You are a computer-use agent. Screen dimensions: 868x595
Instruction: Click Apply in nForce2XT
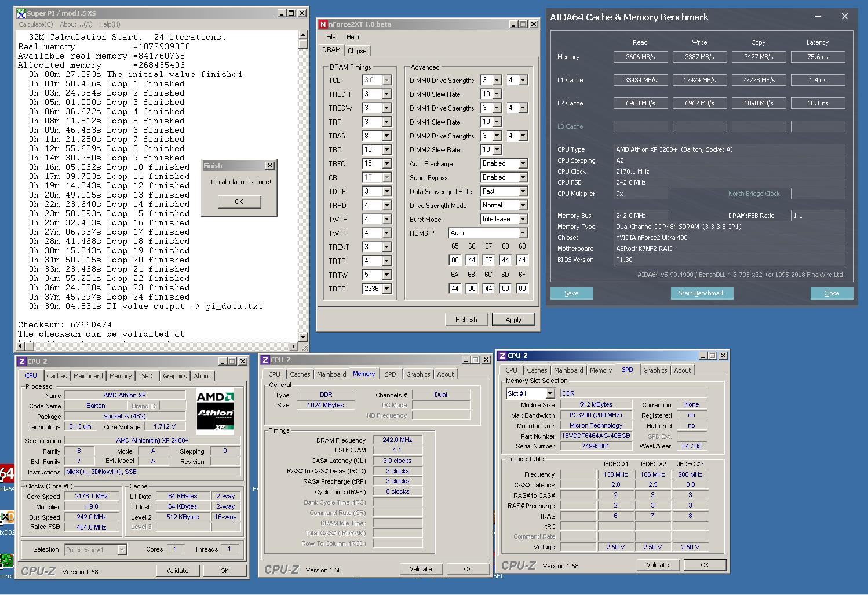click(513, 320)
